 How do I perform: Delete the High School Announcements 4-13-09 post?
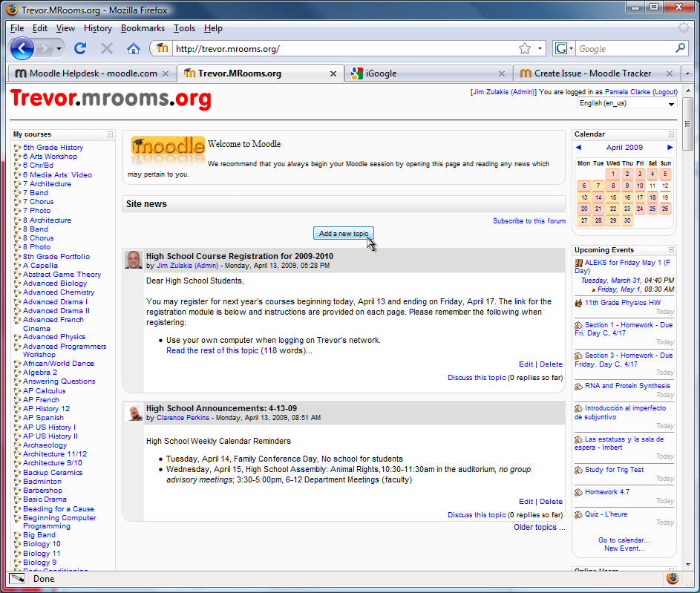[551, 502]
